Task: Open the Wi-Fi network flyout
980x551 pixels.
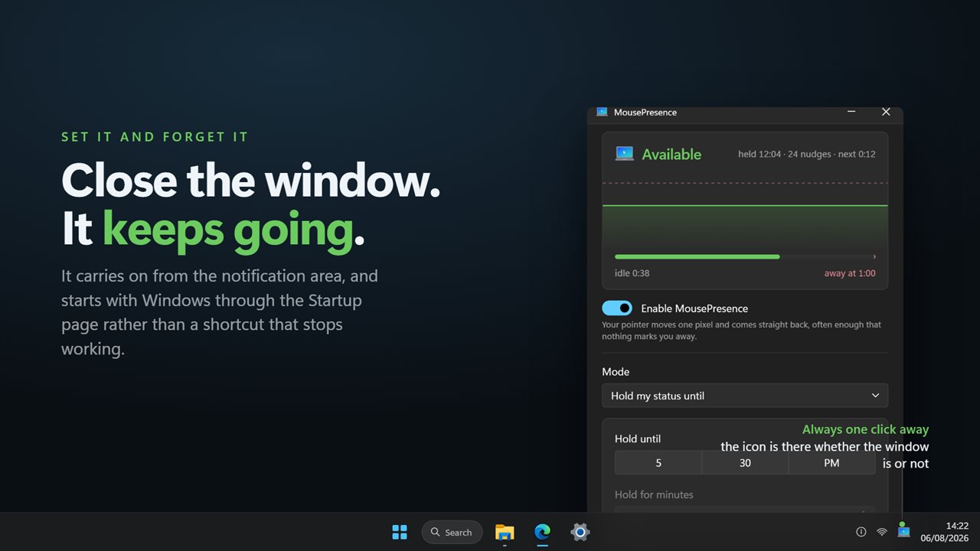Action: [x=882, y=532]
